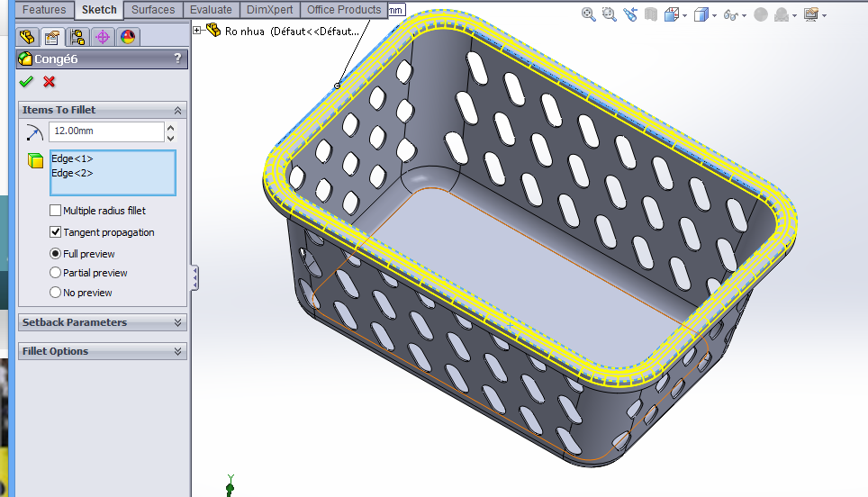
Task: Open the FeatureManager design tree tab
Action: coord(27,37)
